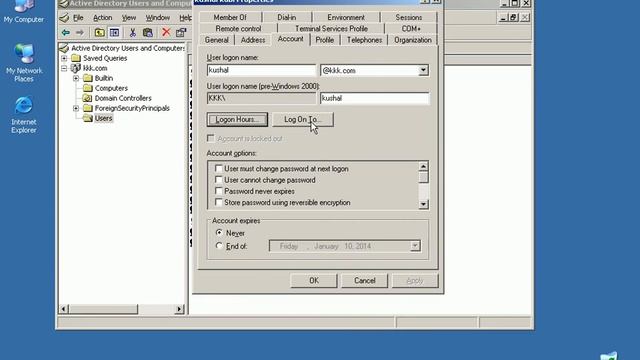
Task: Open Internet Explorer desktop icon
Action: [x=24, y=116]
